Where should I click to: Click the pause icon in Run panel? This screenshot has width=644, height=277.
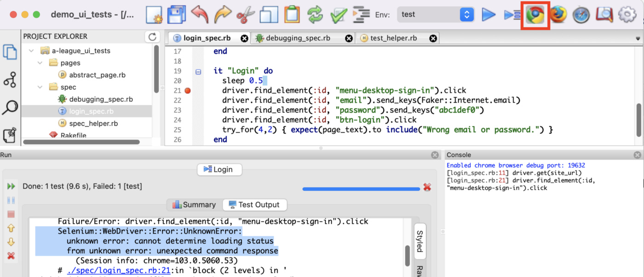click(11, 201)
